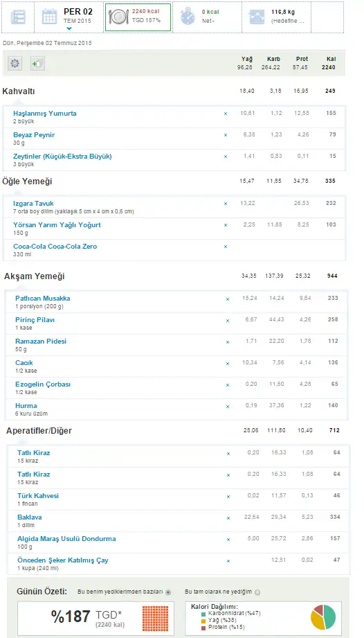Open the Izgara Tavuk food link

pyautogui.click(x=33, y=204)
